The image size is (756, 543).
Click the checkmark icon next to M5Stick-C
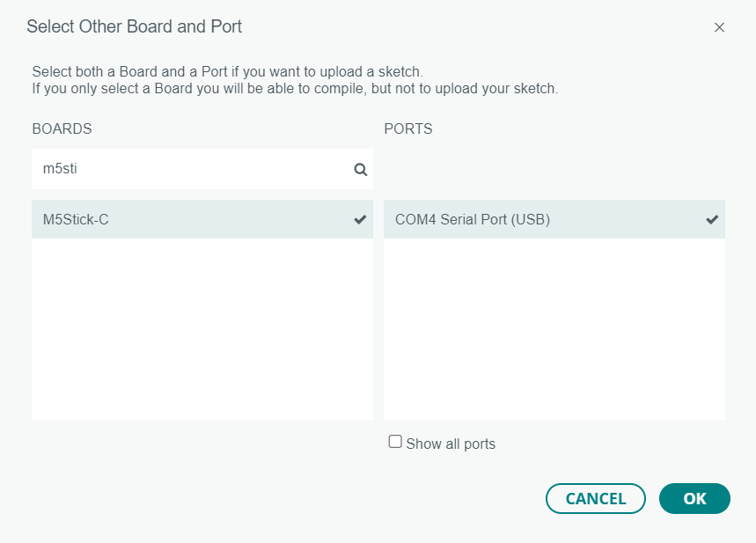360,220
